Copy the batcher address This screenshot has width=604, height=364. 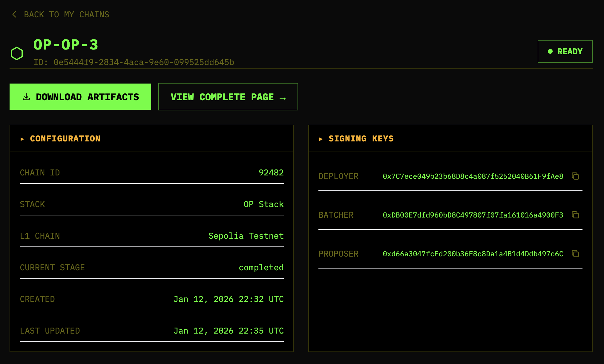click(575, 215)
